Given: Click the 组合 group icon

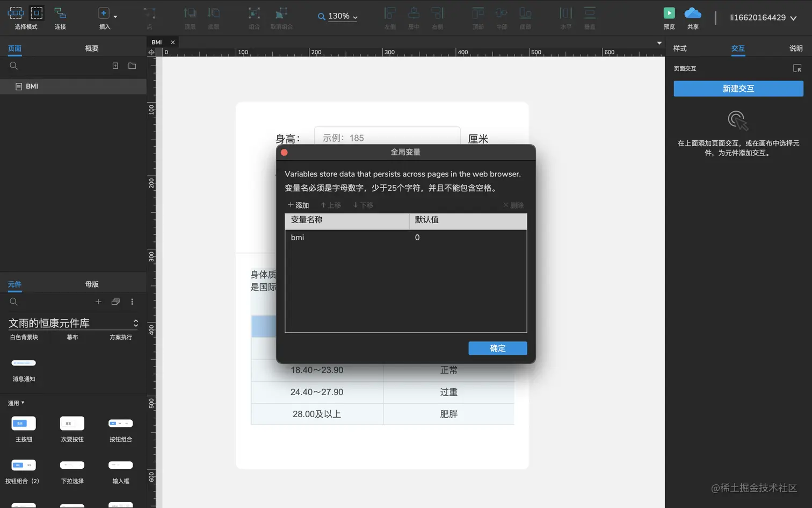Looking at the screenshot, I should [x=254, y=13].
